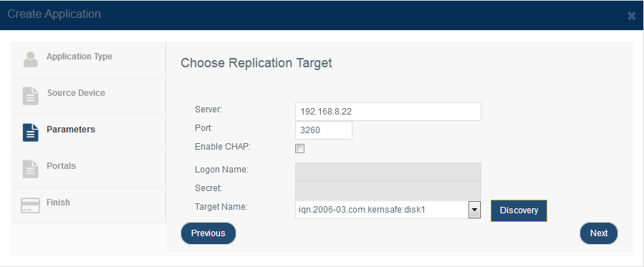Viewport: 644px width, 267px height.
Task: Click the Parameters step document icon
Action: tap(30, 132)
